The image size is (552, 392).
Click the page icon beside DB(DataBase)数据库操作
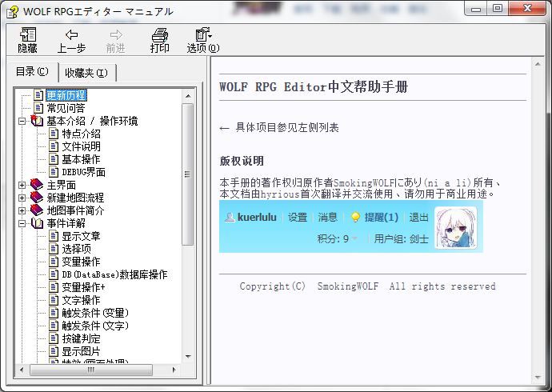tap(54, 274)
